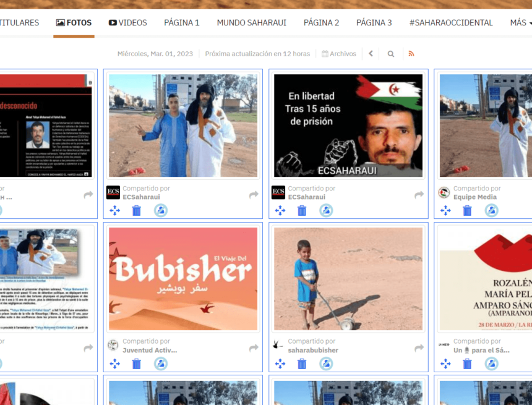Click move icon under Equipe Media card
Viewport: 532px width, 405px height.
[445, 210]
